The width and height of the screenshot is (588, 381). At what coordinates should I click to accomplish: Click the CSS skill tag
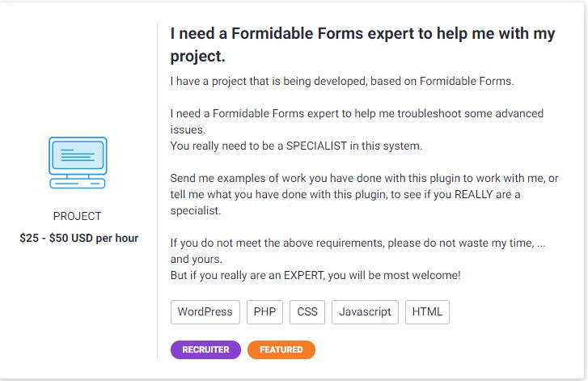point(307,311)
